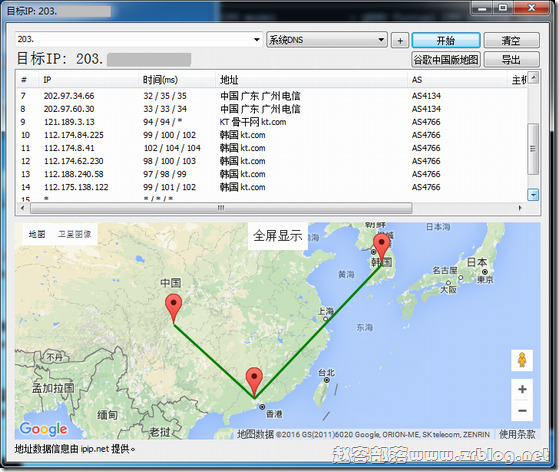Click the 清空 button
This screenshot has width=559, height=472.
pyautogui.click(x=511, y=40)
